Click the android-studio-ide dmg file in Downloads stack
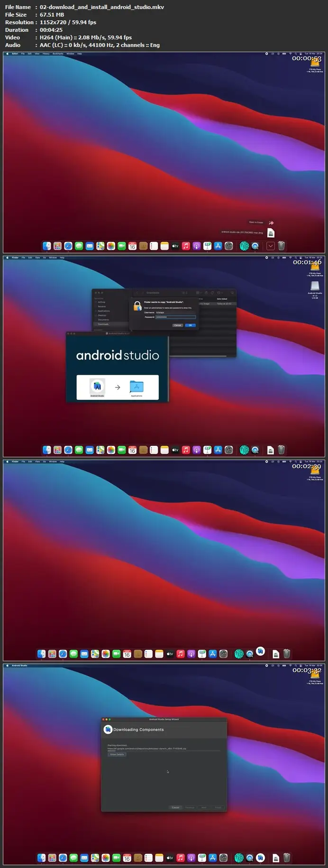This screenshot has height=868, width=328. click(271, 232)
